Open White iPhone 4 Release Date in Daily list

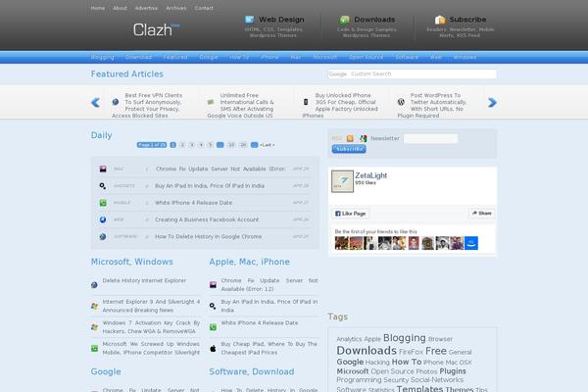coord(193,203)
